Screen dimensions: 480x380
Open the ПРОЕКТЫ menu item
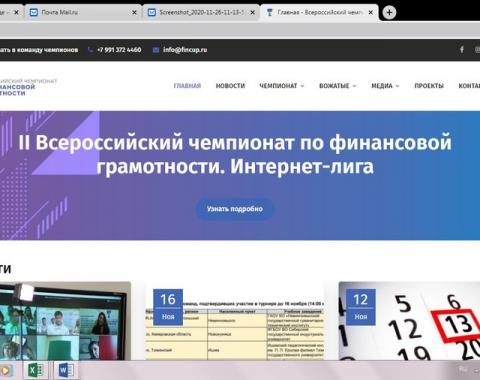(x=429, y=86)
